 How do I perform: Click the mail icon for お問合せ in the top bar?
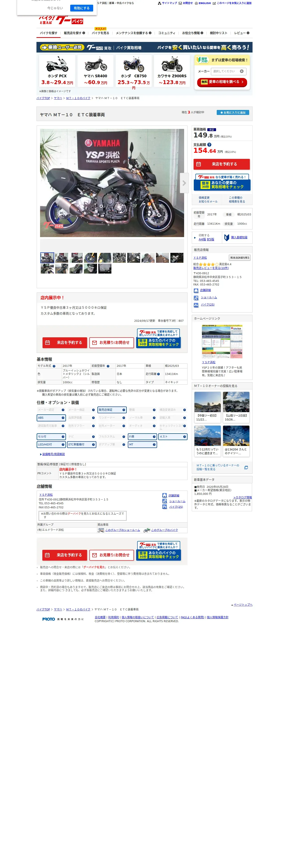[x=180, y=3]
